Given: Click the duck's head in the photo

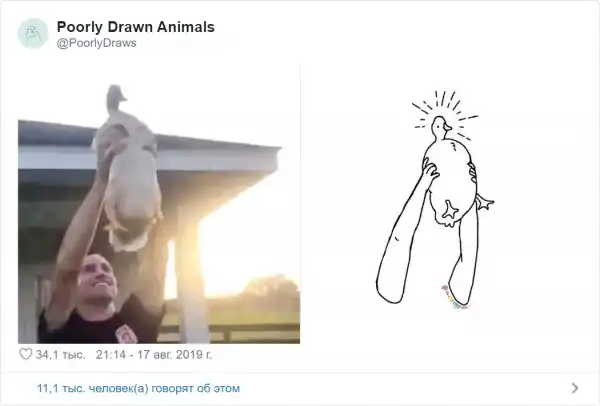Looking at the screenshot, I should (x=116, y=98).
